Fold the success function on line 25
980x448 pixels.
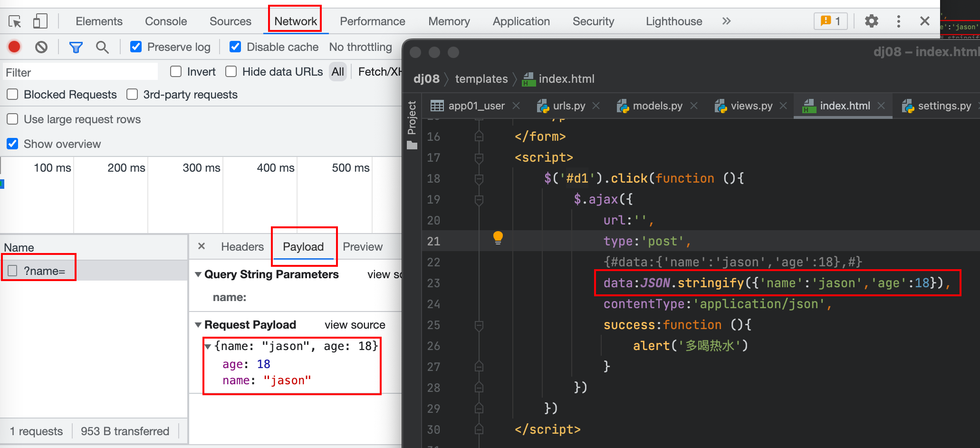[x=479, y=325]
